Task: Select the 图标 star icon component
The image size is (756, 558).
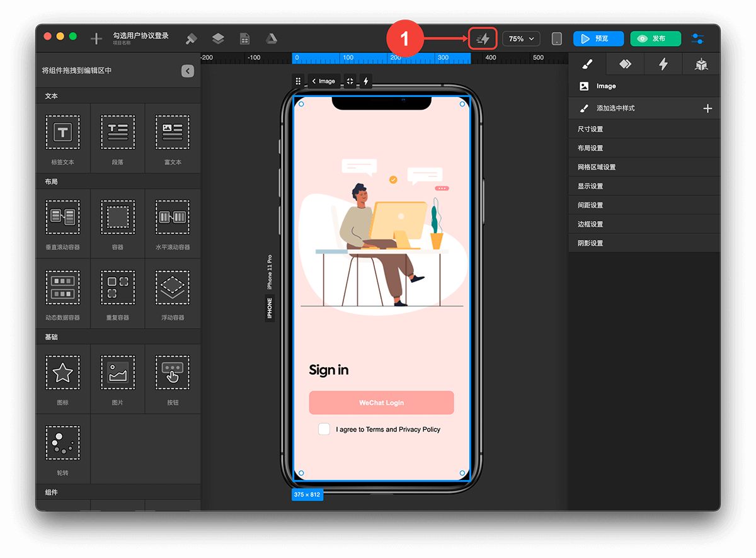Action: point(63,379)
